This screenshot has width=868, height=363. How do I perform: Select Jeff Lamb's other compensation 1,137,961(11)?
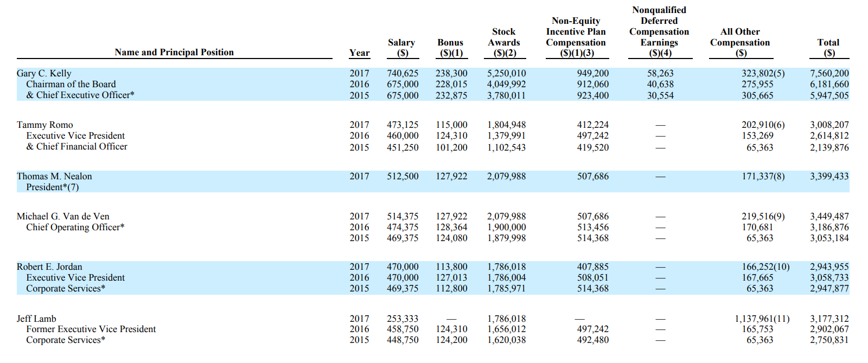click(x=762, y=319)
